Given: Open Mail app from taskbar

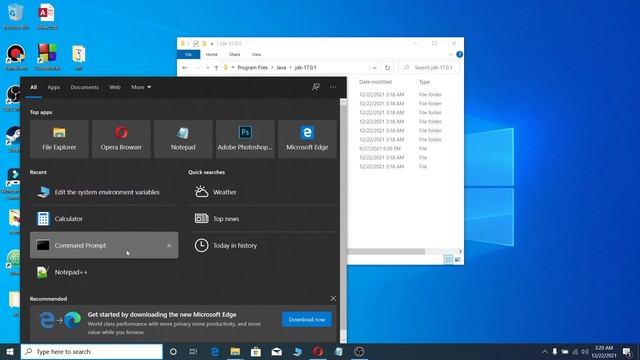Looking at the screenshot, I should click(x=277, y=351).
